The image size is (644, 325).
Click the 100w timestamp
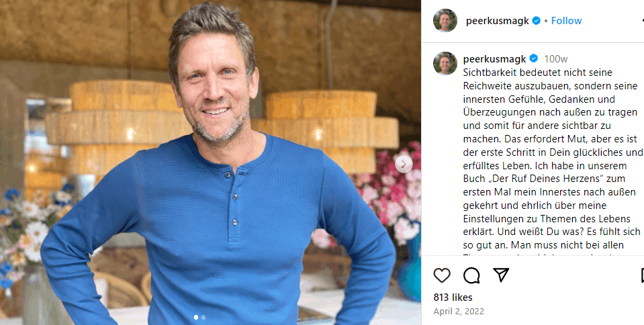(x=556, y=59)
